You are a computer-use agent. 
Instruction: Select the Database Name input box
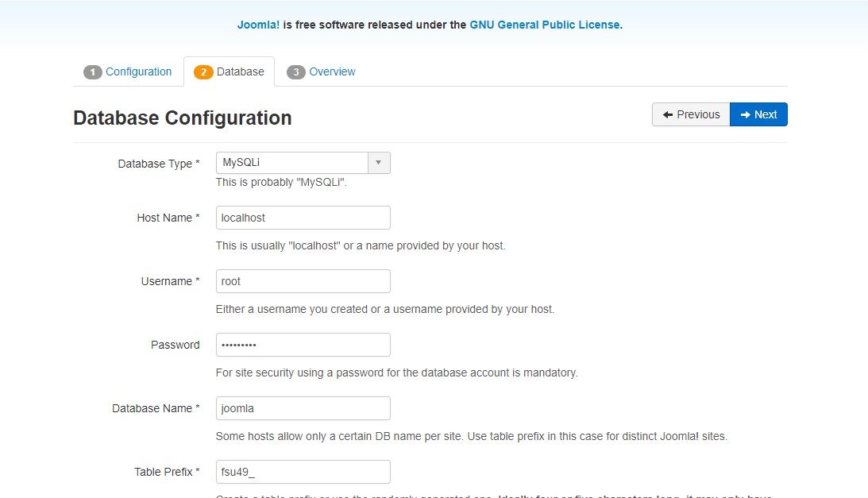[303, 408]
